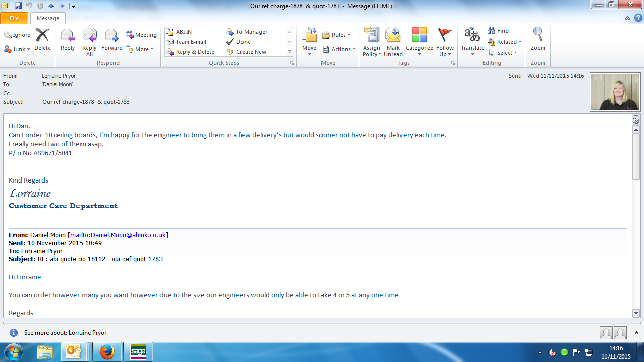Open the Related dropdown
The width and height of the screenshot is (644, 362).
[x=505, y=42]
